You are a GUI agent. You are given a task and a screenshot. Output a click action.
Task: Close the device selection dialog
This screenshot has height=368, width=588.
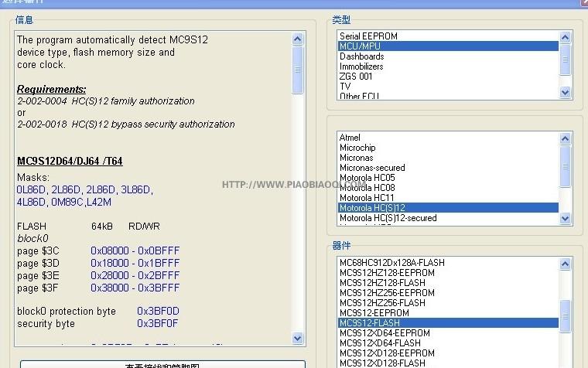pos(580,2)
